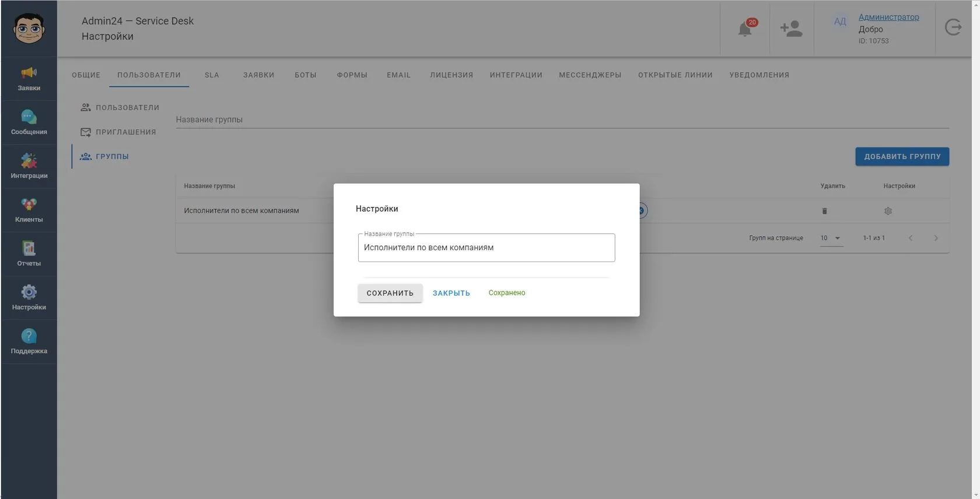Expand the groups per page dropdown
The width and height of the screenshot is (980, 499).
pos(831,238)
